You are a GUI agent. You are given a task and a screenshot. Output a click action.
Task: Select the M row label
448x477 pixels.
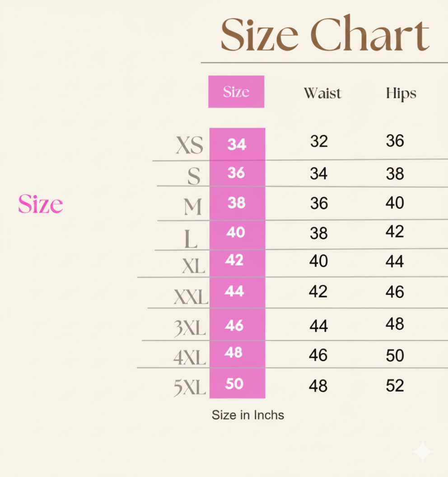coord(193,207)
